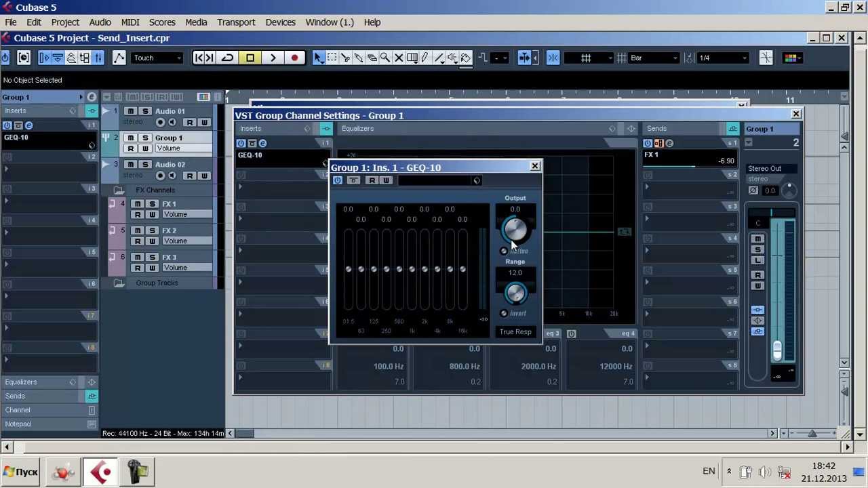
Task: Open the File menu
Action: pos(11,22)
